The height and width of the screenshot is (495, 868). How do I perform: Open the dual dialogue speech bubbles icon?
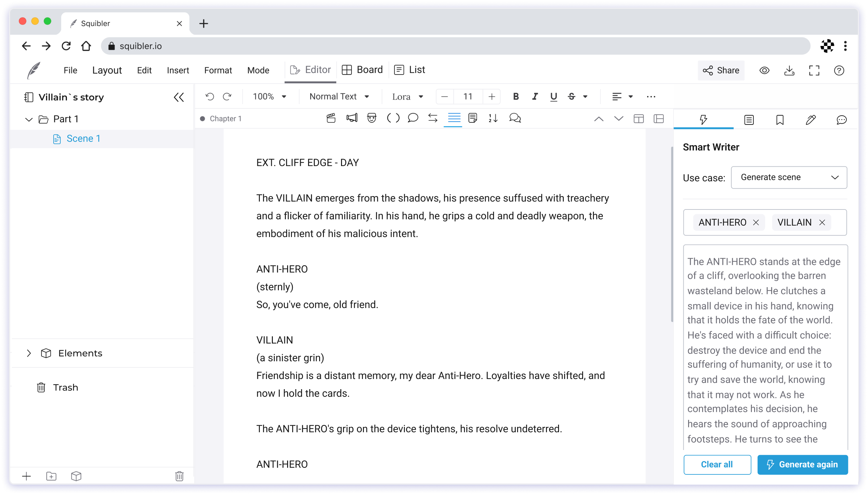point(515,118)
